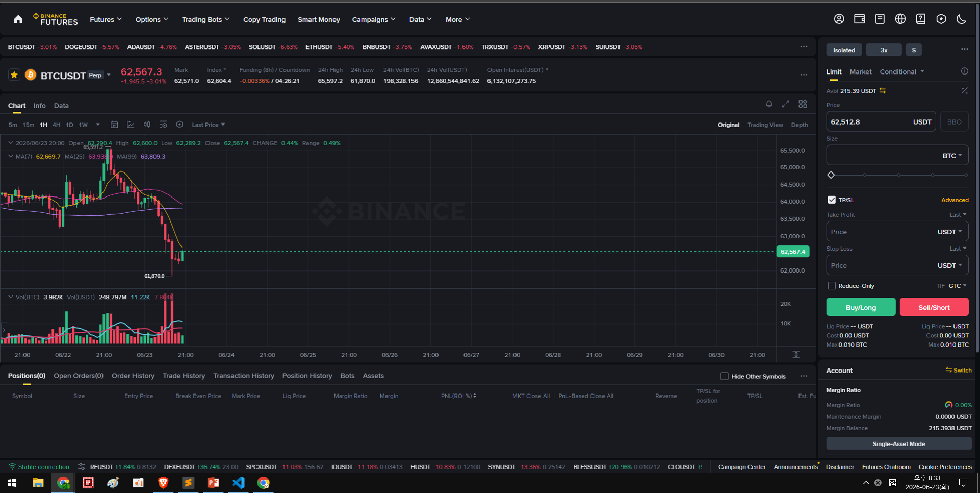This screenshot has height=493, width=980.
Task: Open the technical indicators chart icon
Action: tap(131, 125)
